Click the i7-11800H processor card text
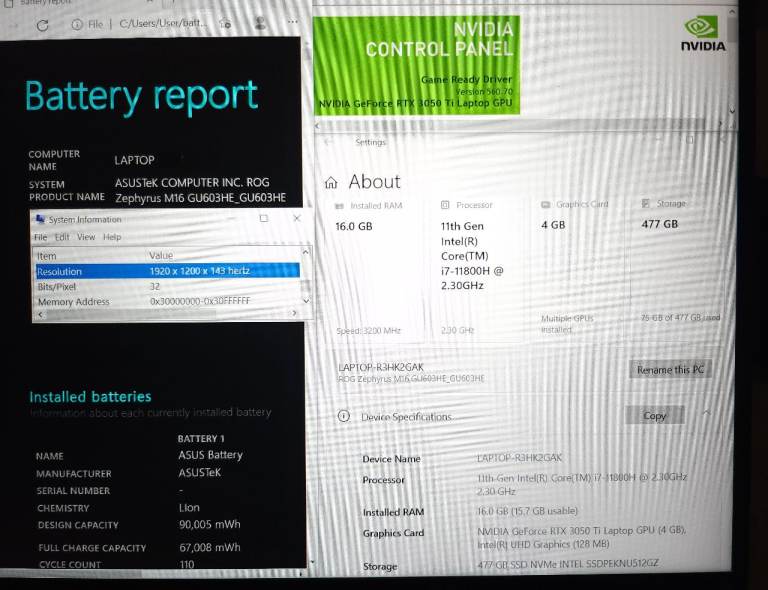Screen dimensions: 768x590 (472, 256)
